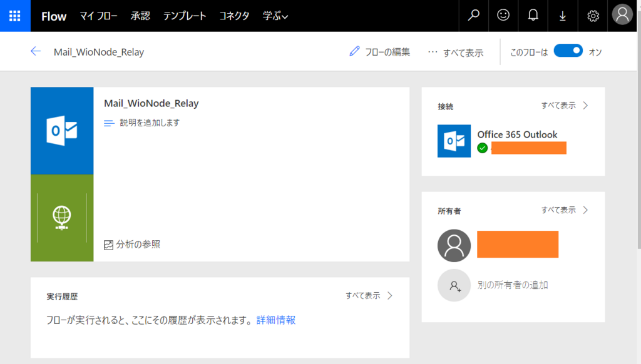Click the search magnifier icon
The width and height of the screenshot is (641, 364).
[x=473, y=16]
